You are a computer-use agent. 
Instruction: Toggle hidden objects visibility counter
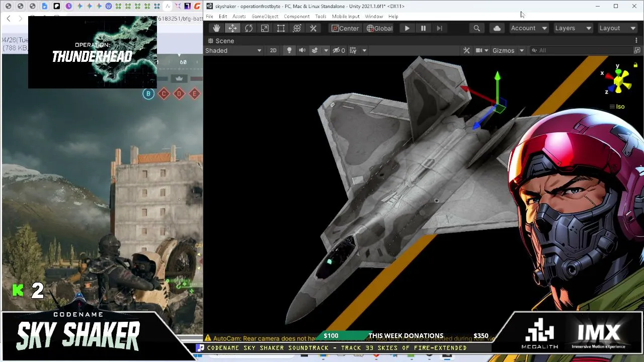[x=339, y=50]
